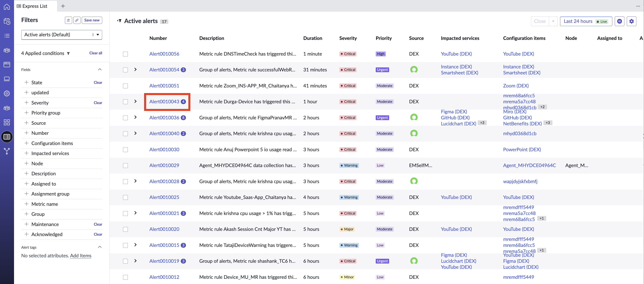Click Critical severity badge on Alert0010056
The width and height of the screenshot is (644, 284).
click(347, 54)
